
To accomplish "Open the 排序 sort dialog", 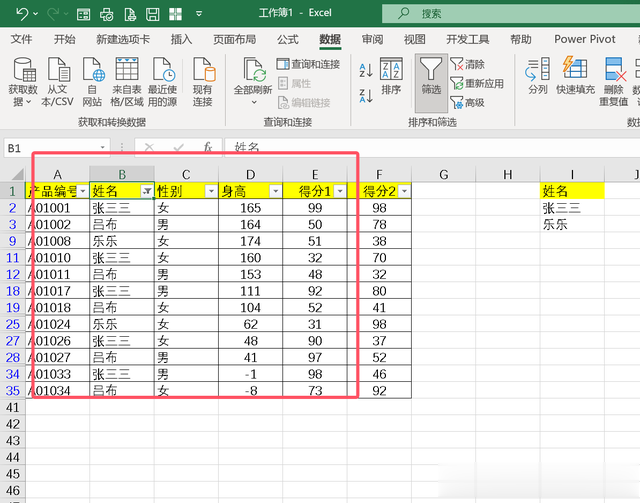I will (391, 76).
